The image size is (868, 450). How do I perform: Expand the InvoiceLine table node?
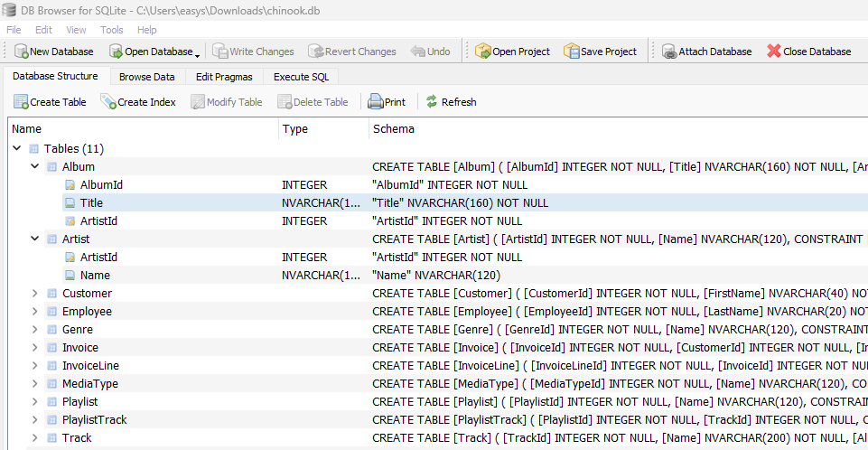pyautogui.click(x=35, y=365)
